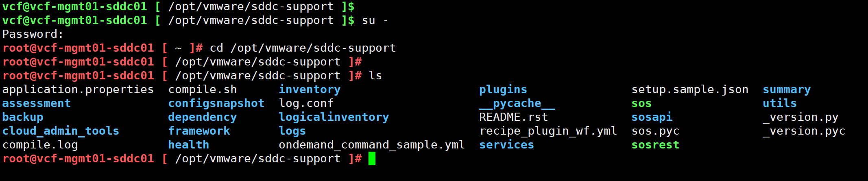Click the configsnapshot directory name
This screenshot has height=181, width=868.
[x=216, y=103]
